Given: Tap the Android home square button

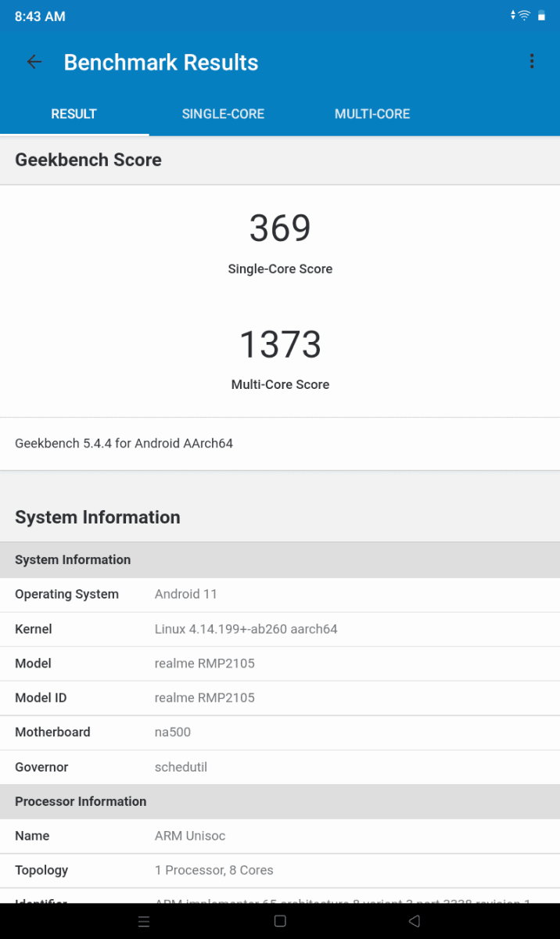Looking at the screenshot, I should pyautogui.click(x=280, y=922).
